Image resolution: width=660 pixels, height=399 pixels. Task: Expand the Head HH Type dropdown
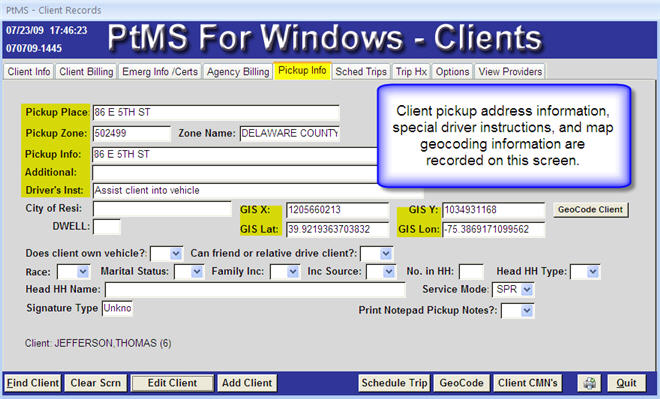593,272
